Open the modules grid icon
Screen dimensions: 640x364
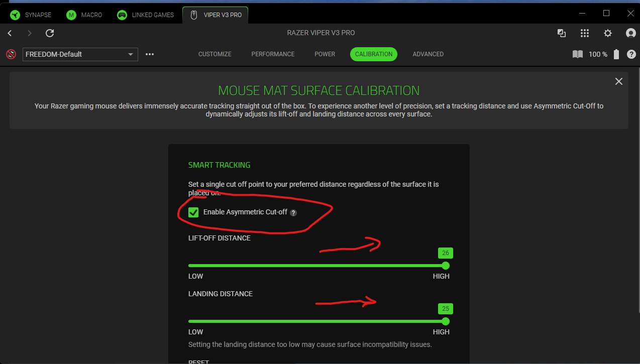click(x=584, y=33)
